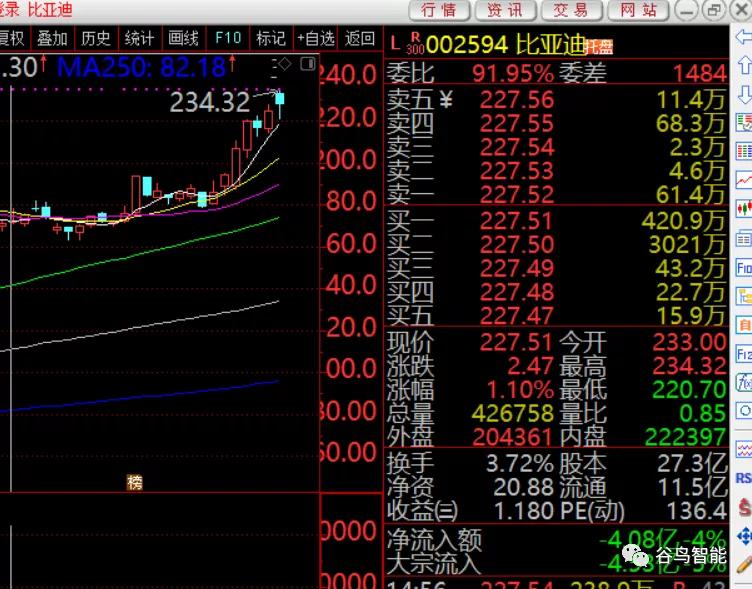Select 画线 in the chart toolbar
The width and height of the screenshot is (752, 589).
pyautogui.click(x=183, y=38)
